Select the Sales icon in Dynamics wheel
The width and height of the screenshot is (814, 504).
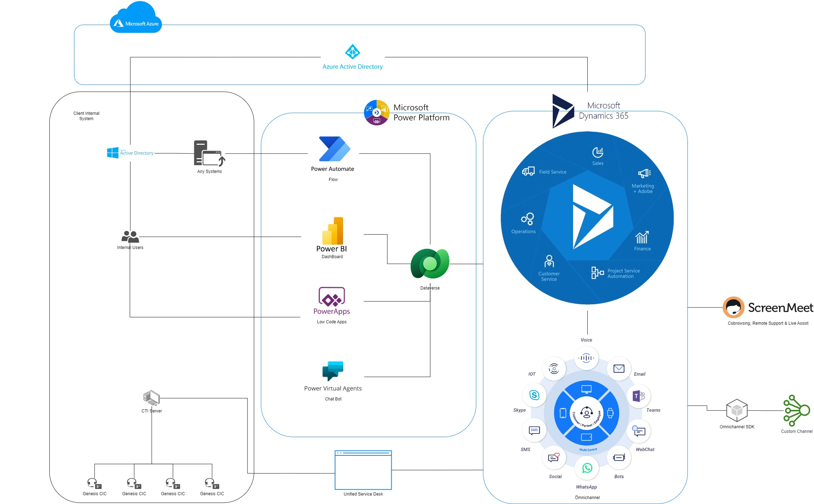pyautogui.click(x=598, y=153)
